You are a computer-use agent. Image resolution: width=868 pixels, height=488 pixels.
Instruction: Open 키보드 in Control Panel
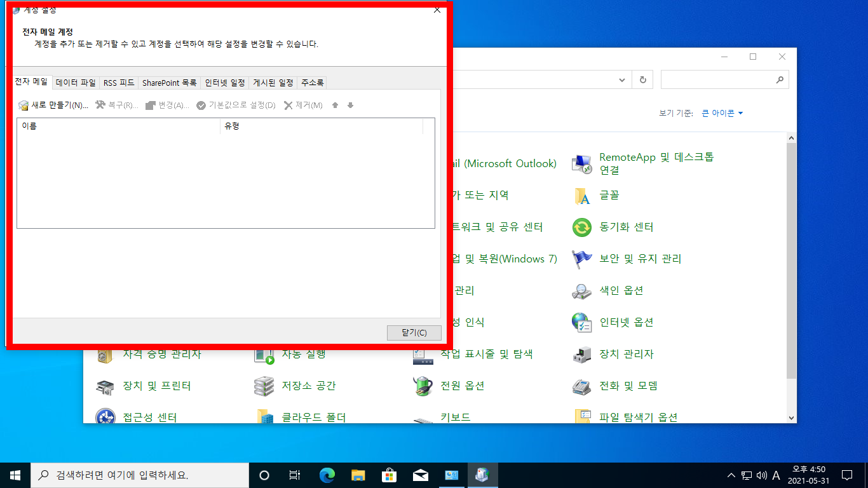point(442,417)
